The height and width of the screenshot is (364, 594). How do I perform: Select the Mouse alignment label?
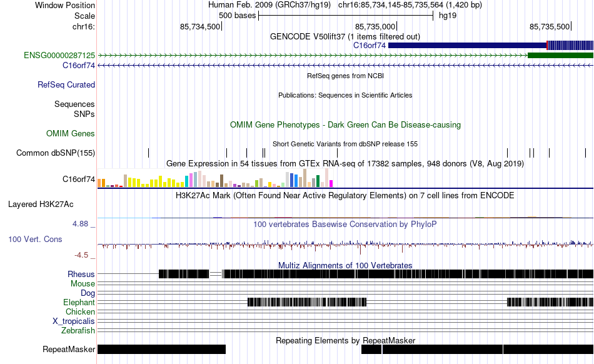[83, 283]
